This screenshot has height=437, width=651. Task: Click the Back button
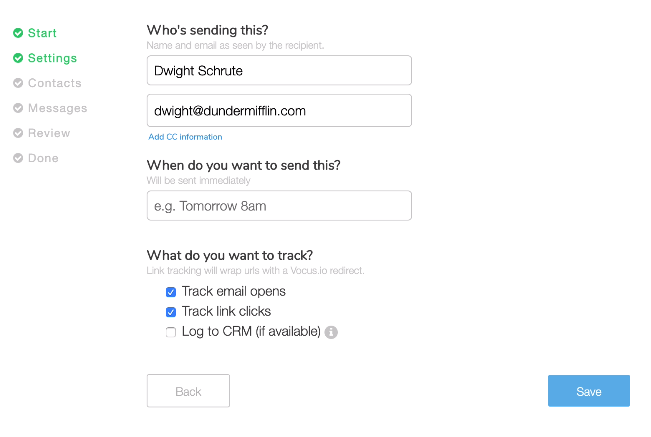188,391
